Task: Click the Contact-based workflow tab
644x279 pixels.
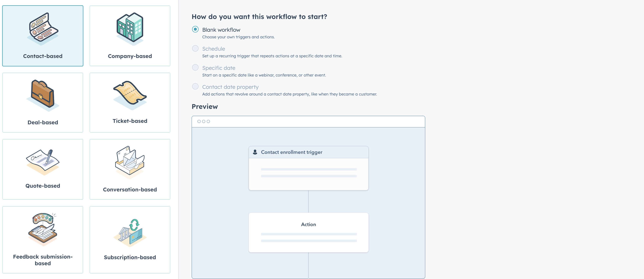Action: click(42, 35)
